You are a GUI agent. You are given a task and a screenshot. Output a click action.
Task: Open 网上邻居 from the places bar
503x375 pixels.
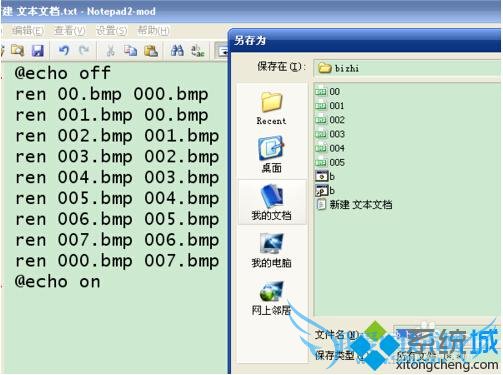point(271,298)
